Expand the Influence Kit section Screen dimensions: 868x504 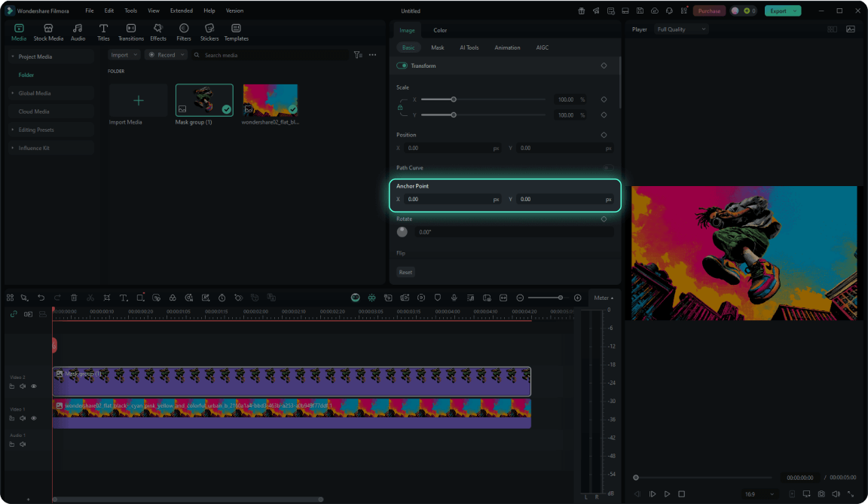click(12, 148)
